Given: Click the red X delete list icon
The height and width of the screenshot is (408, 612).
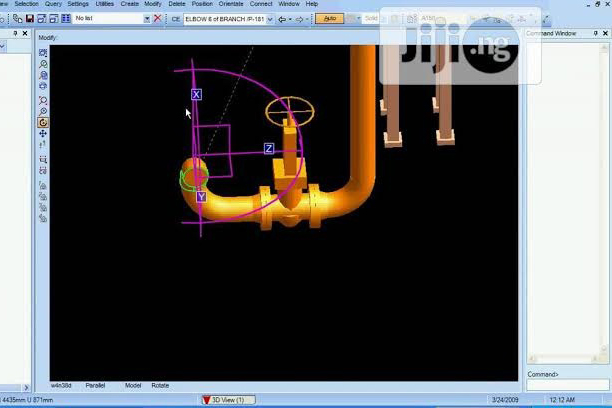Looking at the screenshot, I should (x=158, y=18).
